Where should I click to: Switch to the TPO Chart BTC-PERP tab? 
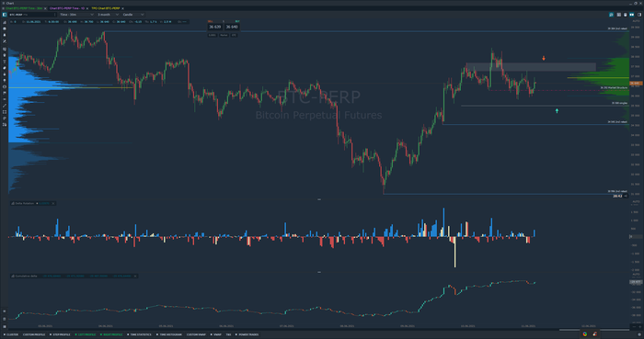(x=106, y=8)
